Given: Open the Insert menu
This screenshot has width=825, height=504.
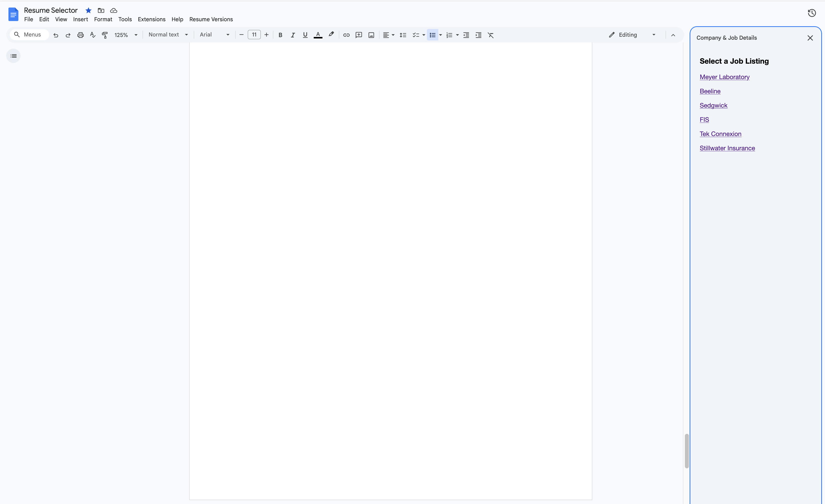Looking at the screenshot, I should click(80, 19).
